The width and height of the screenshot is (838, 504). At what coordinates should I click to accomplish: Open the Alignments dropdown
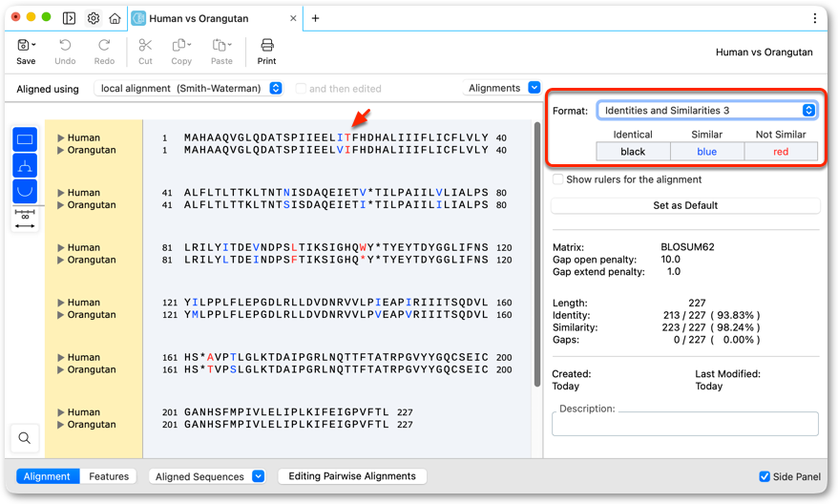502,88
